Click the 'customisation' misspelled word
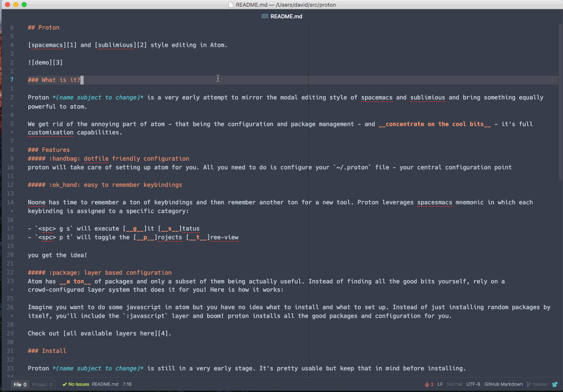The height and width of the screenshot is (392, 563). [x=51, y=132]
